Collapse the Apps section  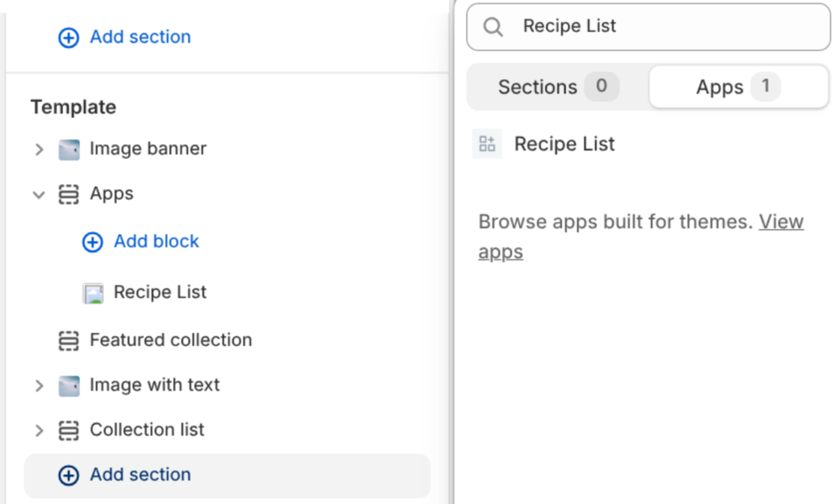(x=39, y=194)
